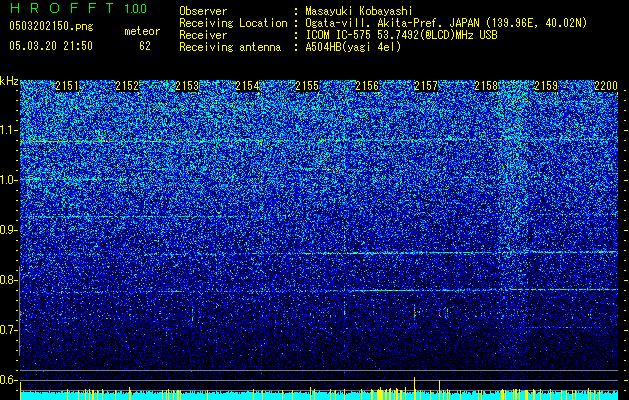This screenshot has width=629, height=400.
Task: Click the ICOM IC-575 receiver value
Action: pyautogui.click(x=401, y=35)
